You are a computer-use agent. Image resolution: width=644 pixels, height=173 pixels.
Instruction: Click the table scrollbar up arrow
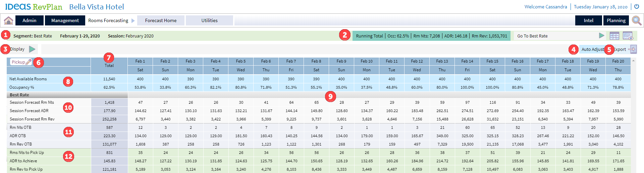pos(633,61)
